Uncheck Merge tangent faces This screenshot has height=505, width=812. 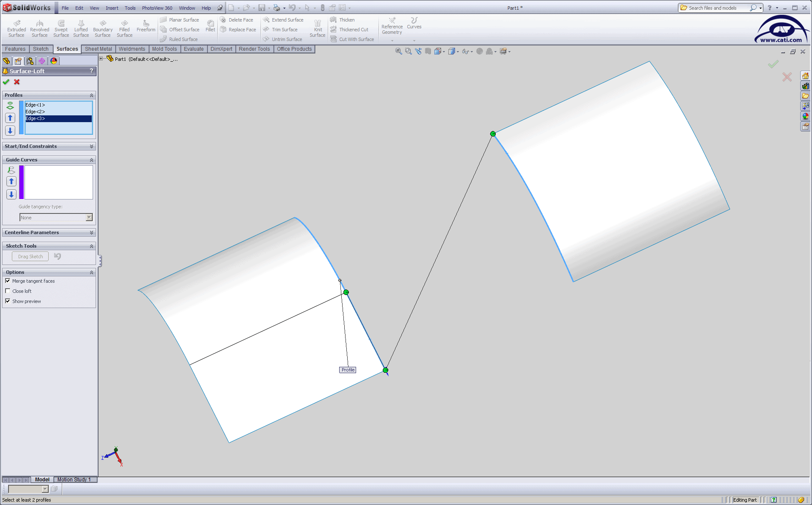coord(8,281)
